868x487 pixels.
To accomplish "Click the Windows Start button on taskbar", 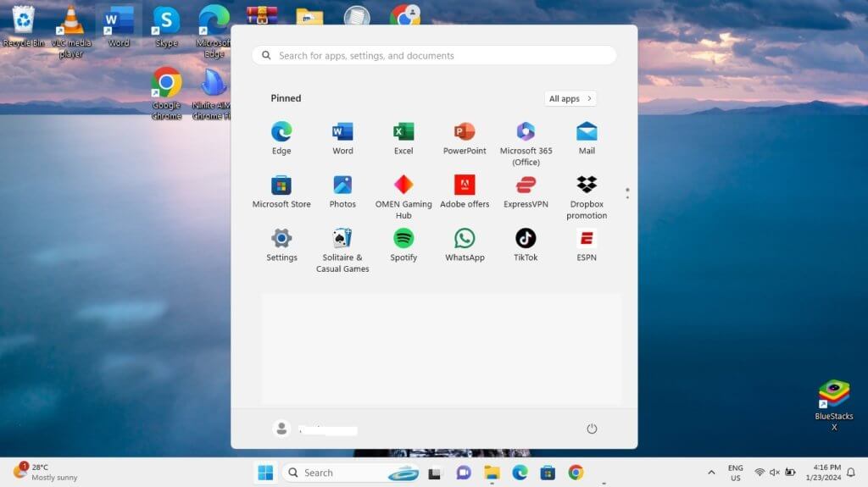I will pyautogui.click(x=265, y=473).
